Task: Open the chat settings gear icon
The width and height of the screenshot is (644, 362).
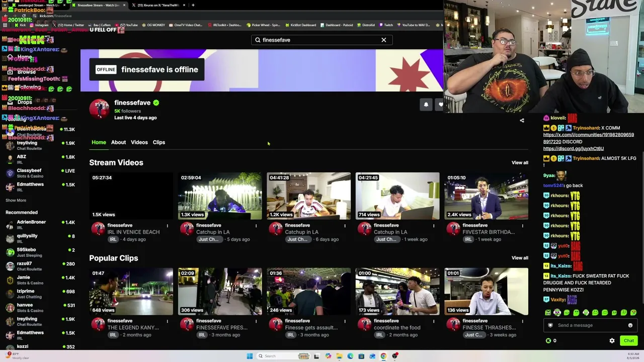Action: [x=612, y=340]
